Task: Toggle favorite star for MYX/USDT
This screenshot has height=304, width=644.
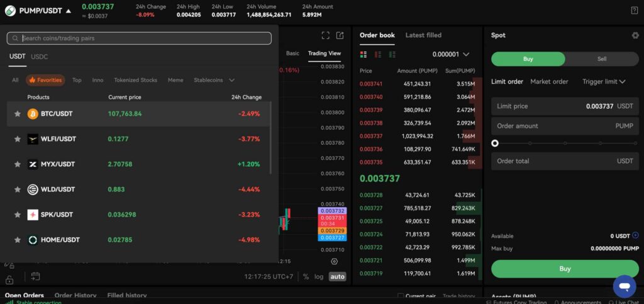Action: click(x=17, y=164)
